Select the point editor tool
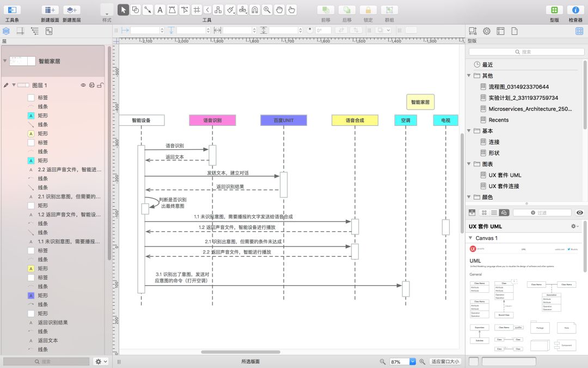This screenshot has width=588, height=368. coord(185,10)
